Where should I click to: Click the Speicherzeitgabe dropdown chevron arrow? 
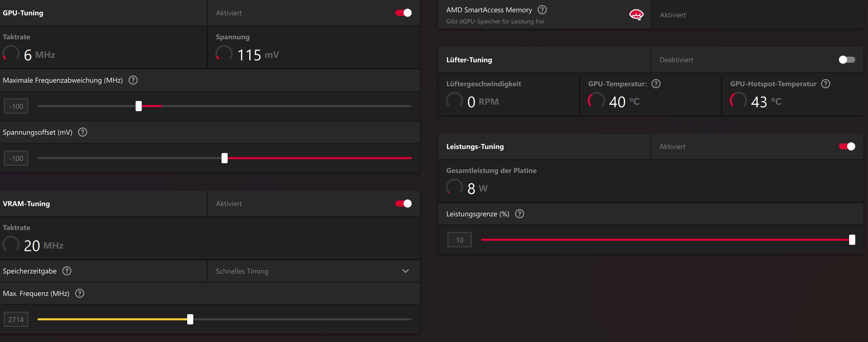[405, 271]
